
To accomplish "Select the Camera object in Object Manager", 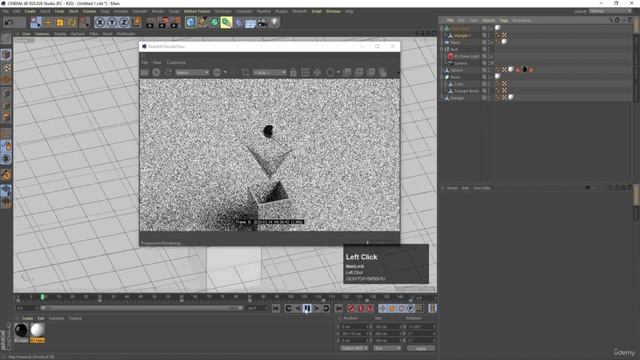I will [x=461, y=63].
